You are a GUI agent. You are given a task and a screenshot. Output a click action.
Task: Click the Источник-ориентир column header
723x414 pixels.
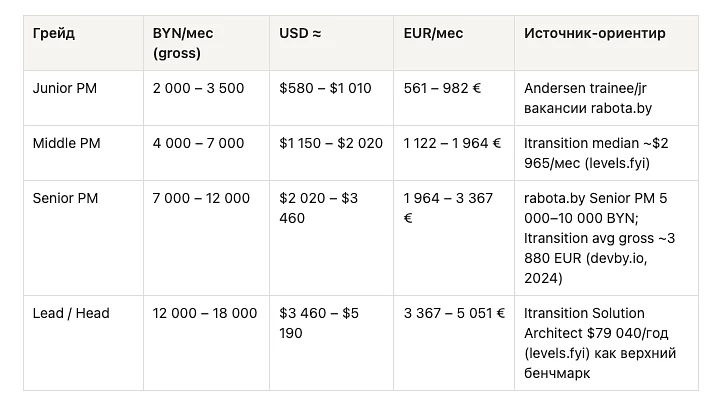pos(594,34)
